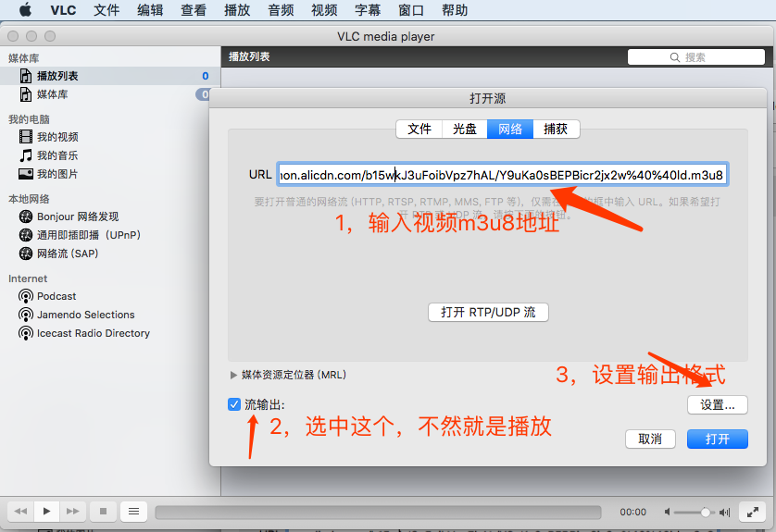Open the 窗口 menu
Viewport: 776px width, 532px height.
coord(411,10)
